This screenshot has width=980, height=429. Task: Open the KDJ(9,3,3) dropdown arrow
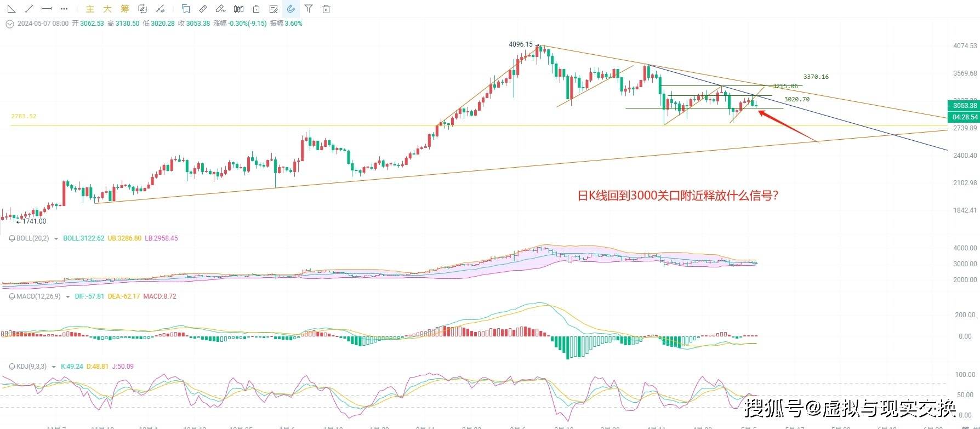tap(54, 367)
